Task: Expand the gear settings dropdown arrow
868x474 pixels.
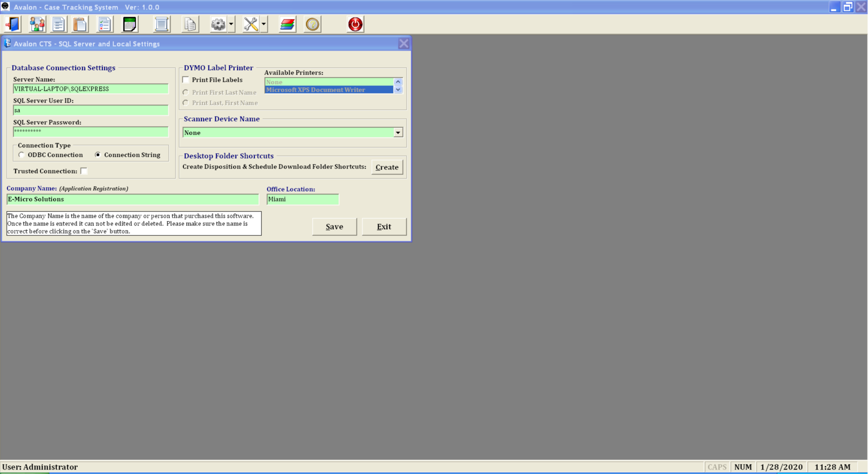Action: tap(231, 24)
